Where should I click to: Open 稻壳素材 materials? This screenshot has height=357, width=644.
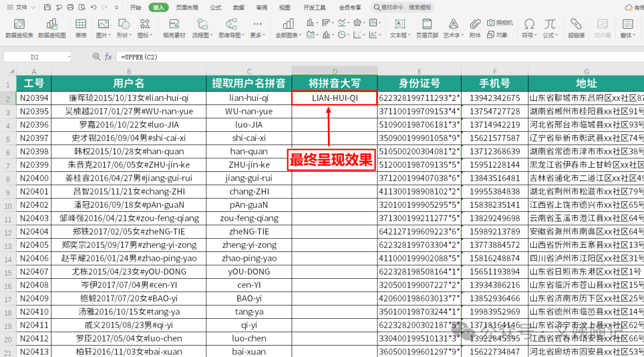(174, 29)
